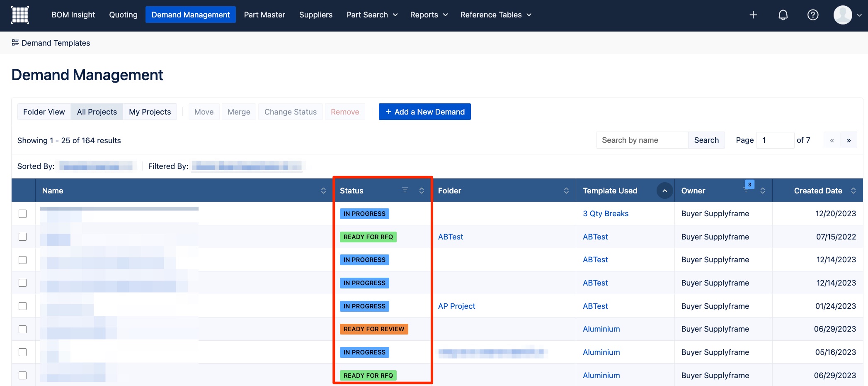Open the help question mark icon
The image size is (868, 386).
coord(812,15)
